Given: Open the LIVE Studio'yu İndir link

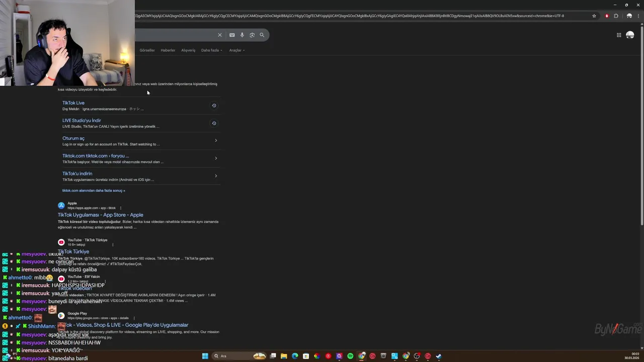Looking at the screenshot, I should [x=82, y=121].
